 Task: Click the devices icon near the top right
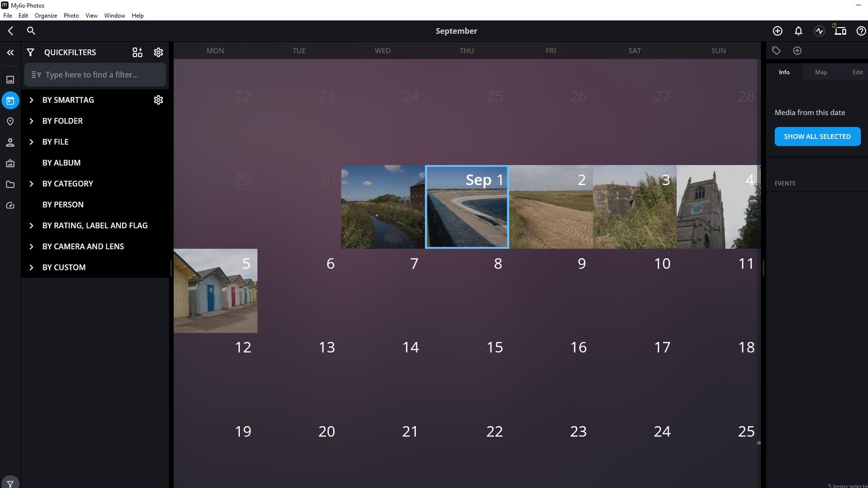click(x=840, y=31)
